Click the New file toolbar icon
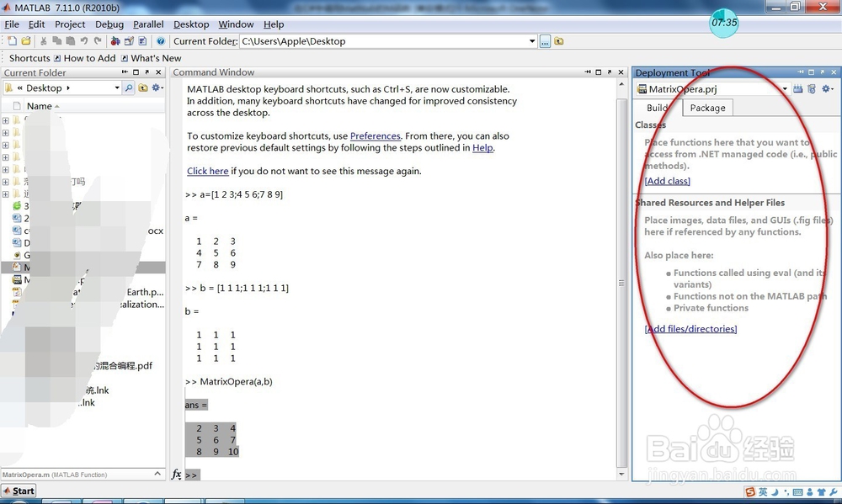Image resolution: width=842 pixels, height=504 pixels. [x=12, y=40]
